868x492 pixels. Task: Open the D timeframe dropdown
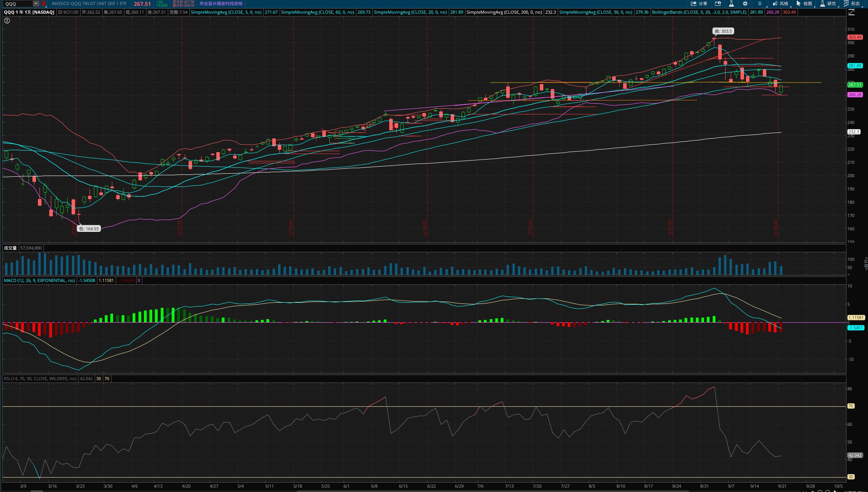click(x=760, y=4)
